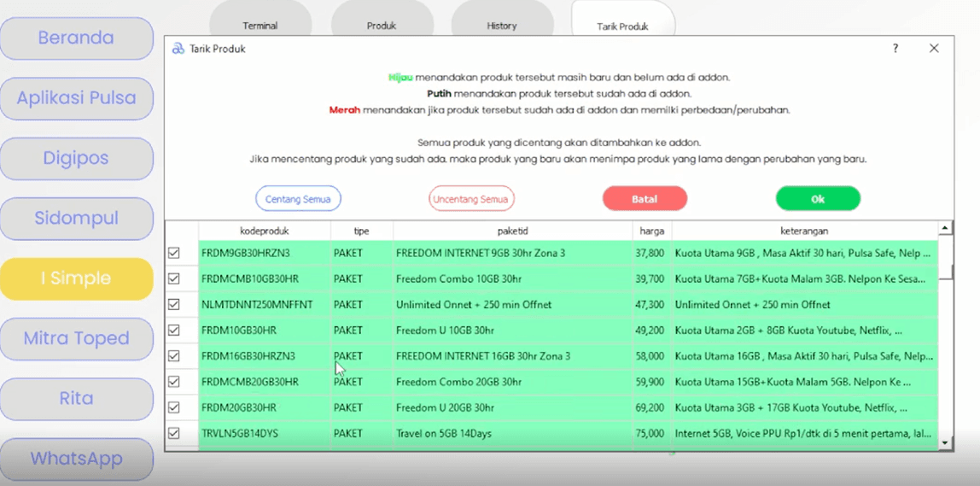Click the help question mark button
Viewport: 980px width, 486px height.
pos(895,49)
